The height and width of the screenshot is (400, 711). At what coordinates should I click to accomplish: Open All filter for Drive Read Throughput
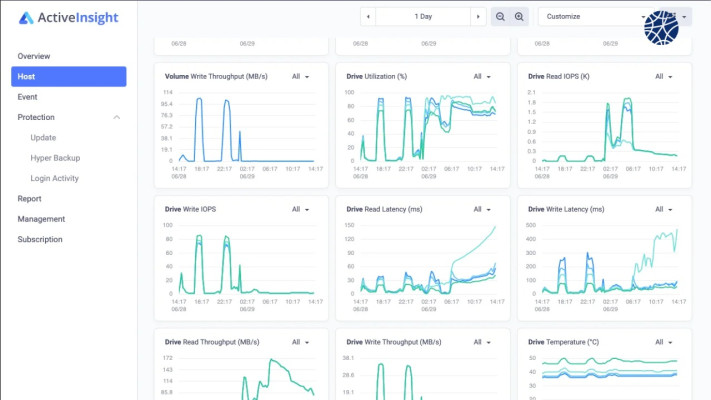click(300, 342)
